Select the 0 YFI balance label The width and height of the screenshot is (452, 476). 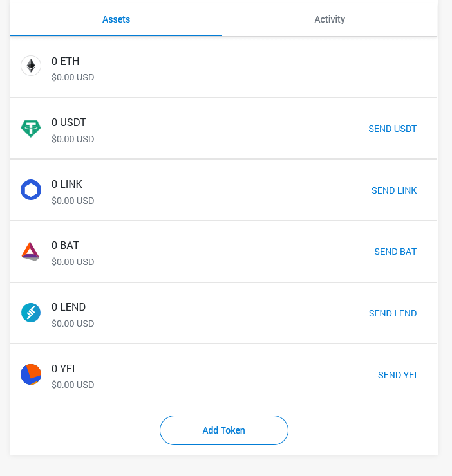(63, 369)
